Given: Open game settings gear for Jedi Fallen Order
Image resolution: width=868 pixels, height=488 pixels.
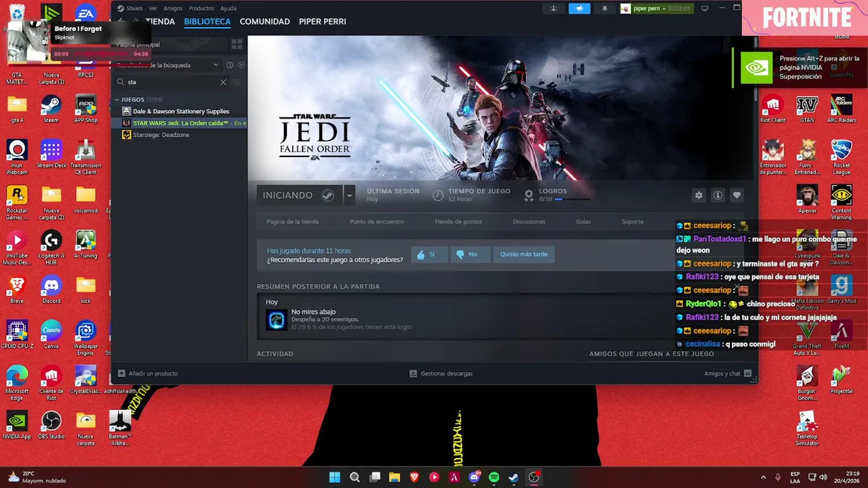Looking at the screenshot, I should pos(698,195).
